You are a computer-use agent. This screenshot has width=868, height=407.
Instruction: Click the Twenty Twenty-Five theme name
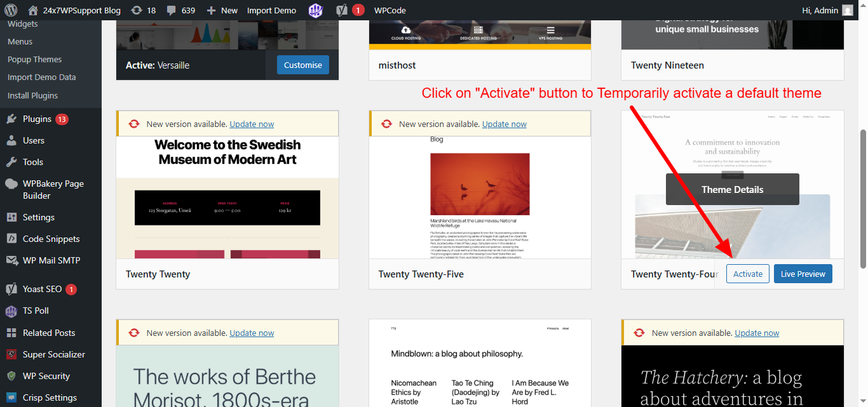(421, 274)
